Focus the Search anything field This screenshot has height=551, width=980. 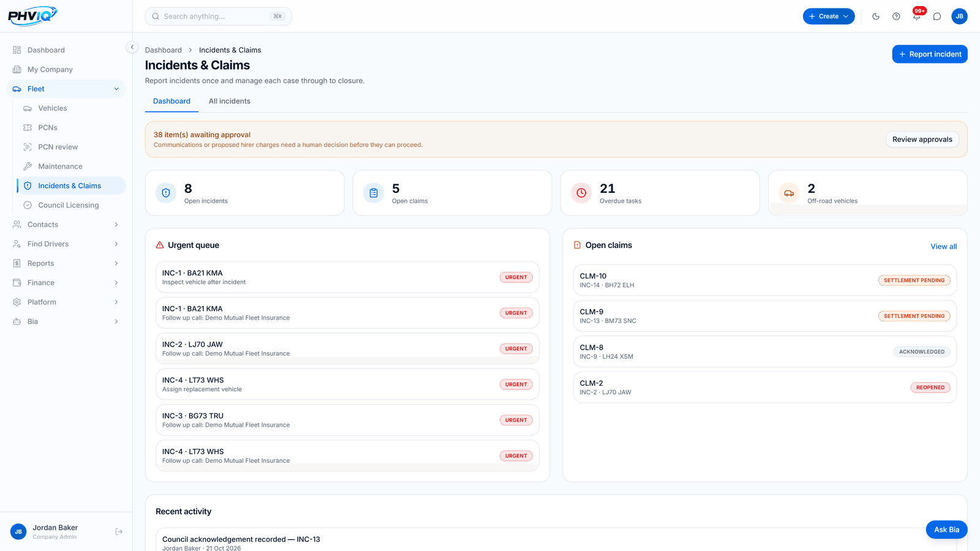click(x=218, y=17)
